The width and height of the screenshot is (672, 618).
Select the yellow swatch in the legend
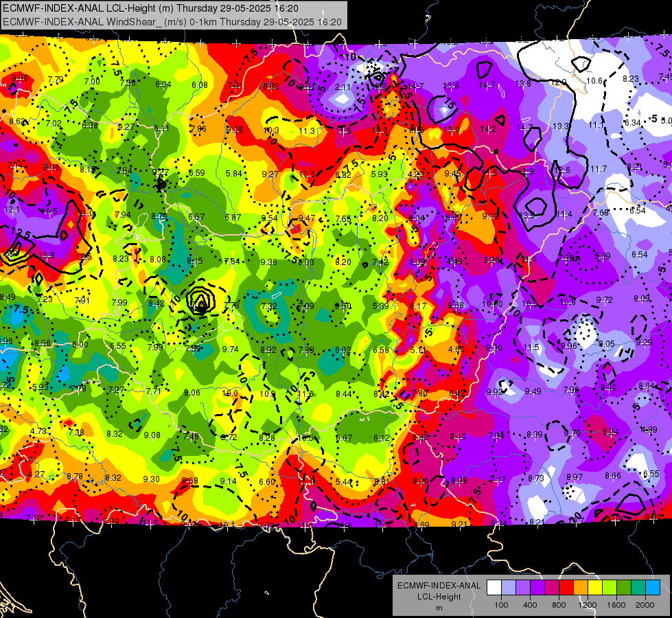click(595, 588)
